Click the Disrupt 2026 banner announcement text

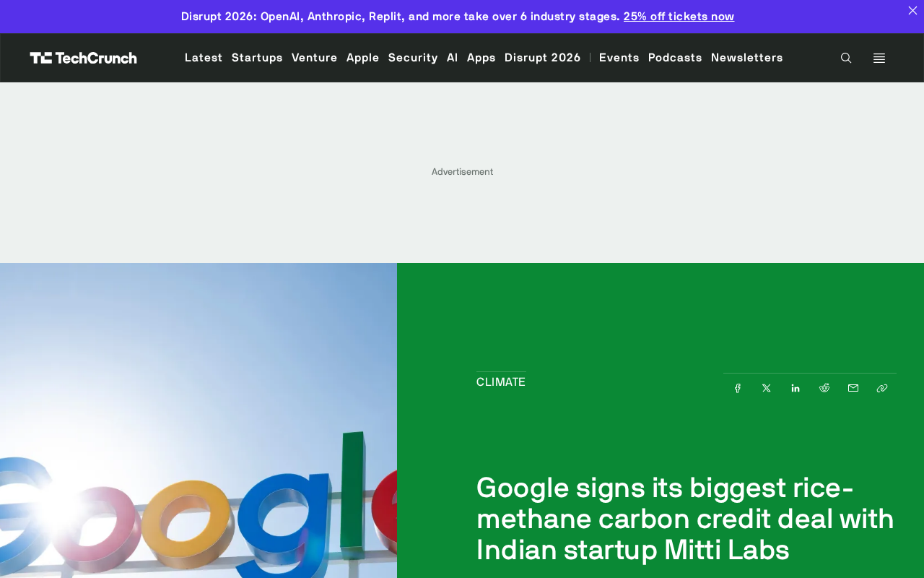coord(401,17)
